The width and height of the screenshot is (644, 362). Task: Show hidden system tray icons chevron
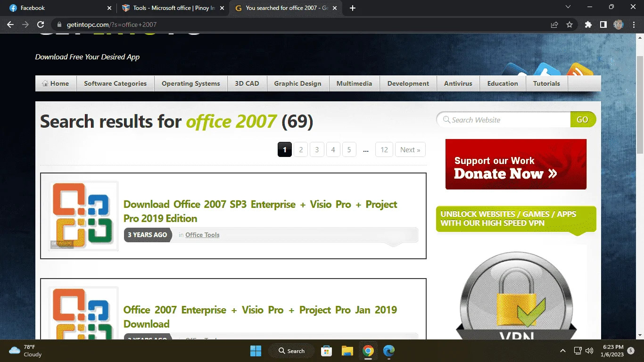coord(562,351)
